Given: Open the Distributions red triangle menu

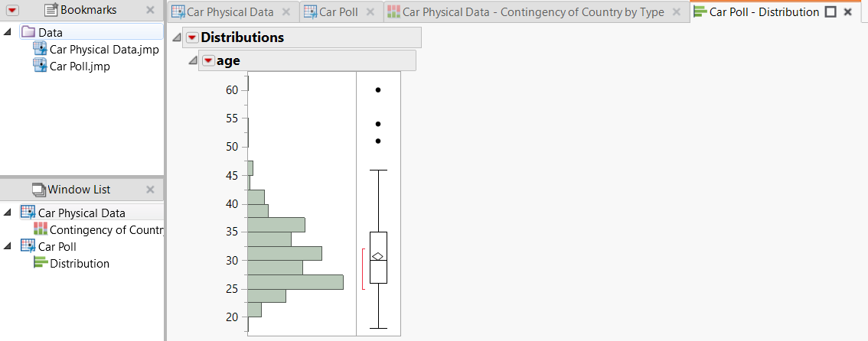Looking at the screenshot, I should [192, 37].
